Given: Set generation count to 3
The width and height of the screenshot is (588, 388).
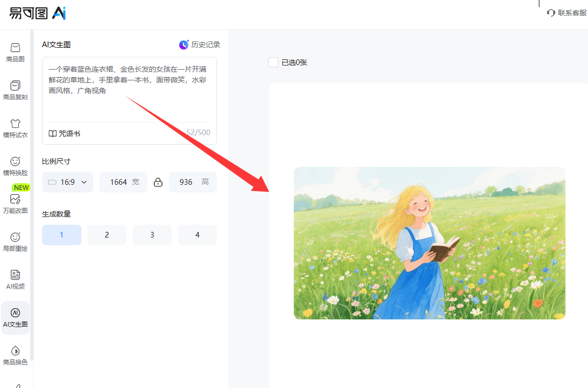Looking at the screenshot, I should (x=153, y=235).
